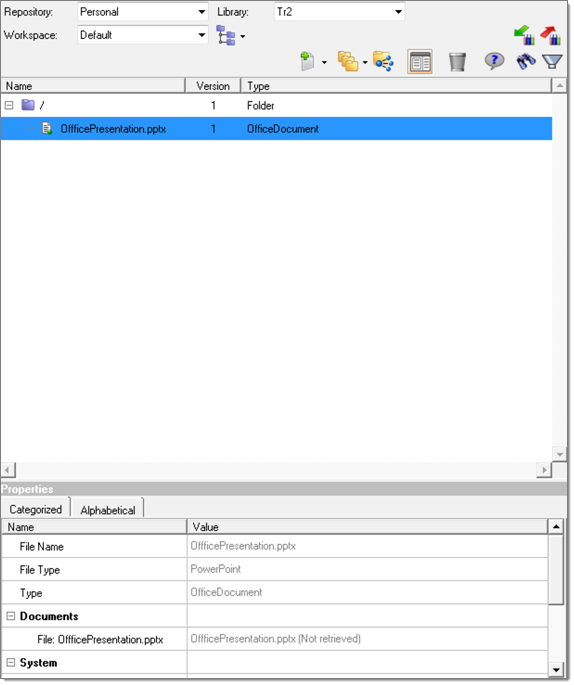This screenshot has width=574, height=685.
Task: Click the green arrow check-in icon
Action: tap(524, 35)
